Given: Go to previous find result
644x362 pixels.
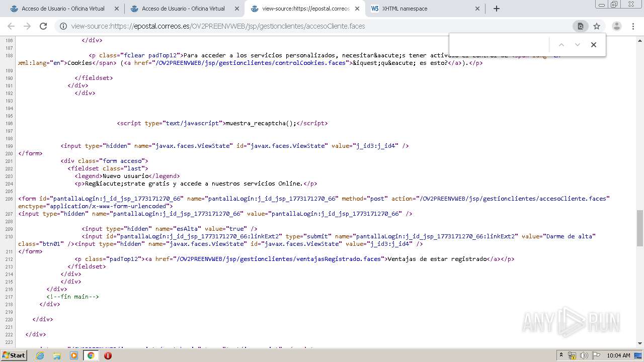Looking at the screenshot, I should (x=561, y=45).
